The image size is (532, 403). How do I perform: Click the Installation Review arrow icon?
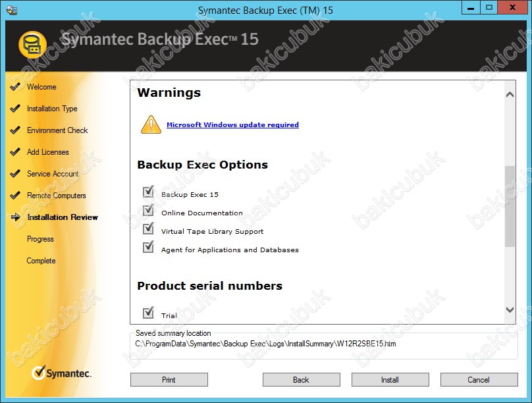(x=16, y=217)
